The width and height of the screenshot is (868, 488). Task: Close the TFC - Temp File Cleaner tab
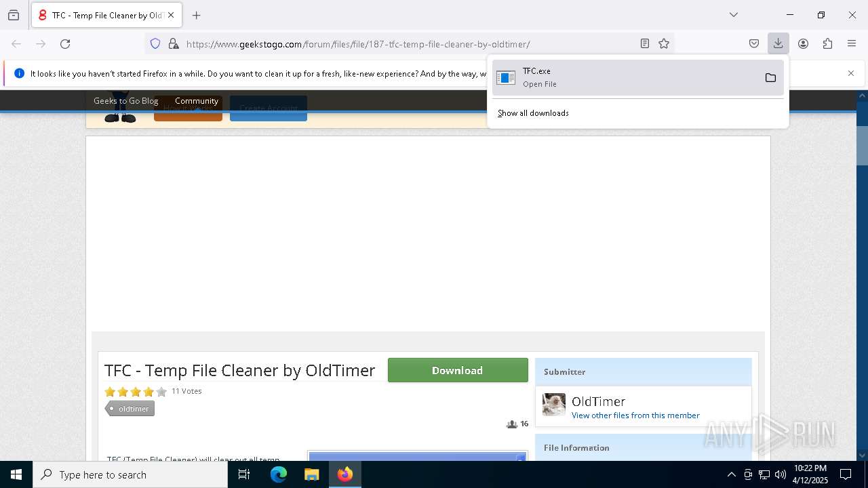pos(171,15)
